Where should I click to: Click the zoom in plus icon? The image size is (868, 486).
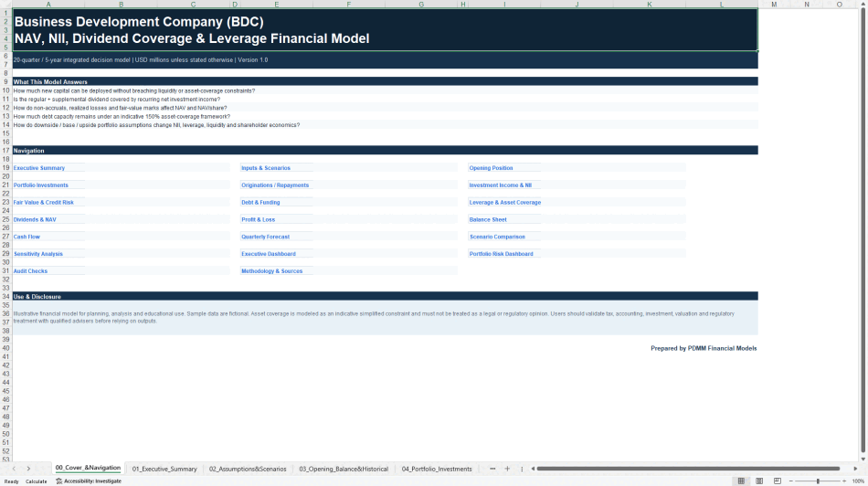coord(843,481)
